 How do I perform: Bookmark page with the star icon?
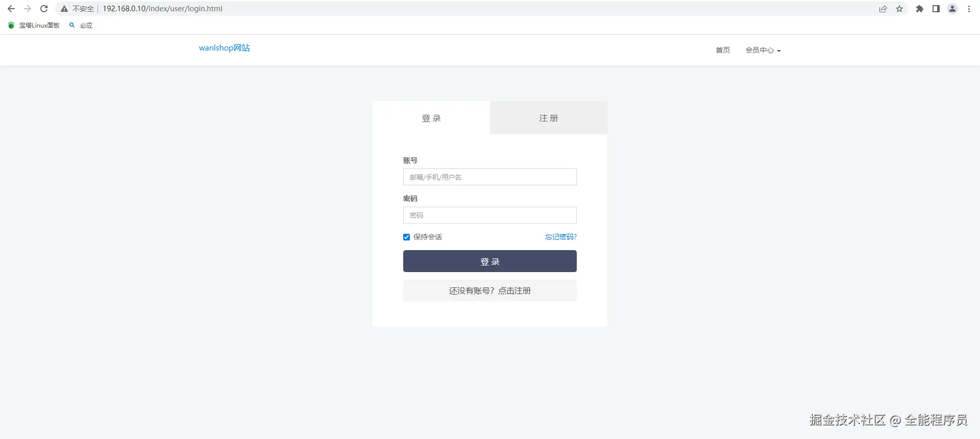(x=899, y=9)
